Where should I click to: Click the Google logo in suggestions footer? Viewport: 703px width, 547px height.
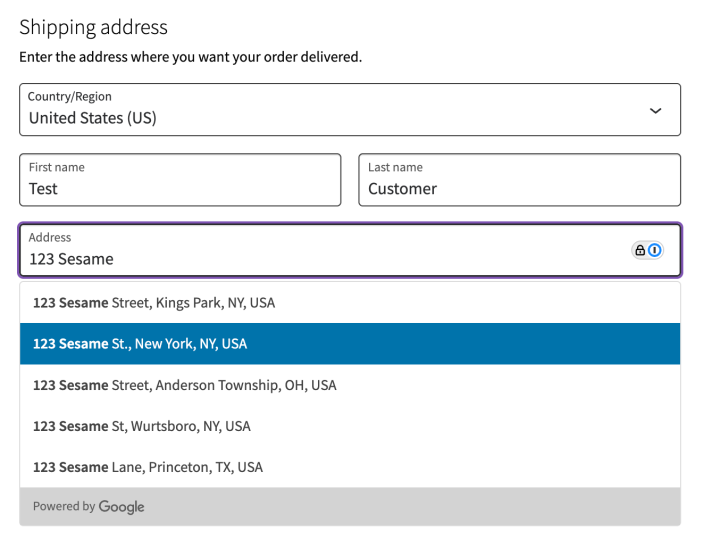coord(121,507)
